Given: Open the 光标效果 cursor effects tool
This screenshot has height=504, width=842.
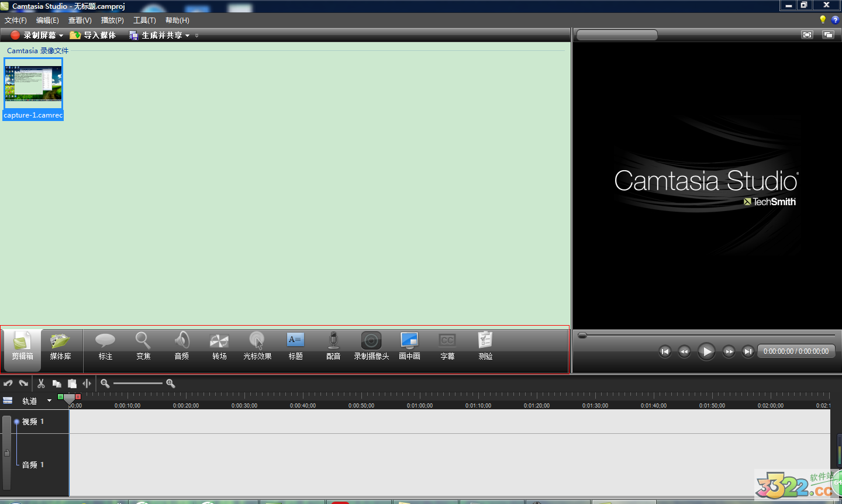Looking at the screenshot, I should (257, 346).
